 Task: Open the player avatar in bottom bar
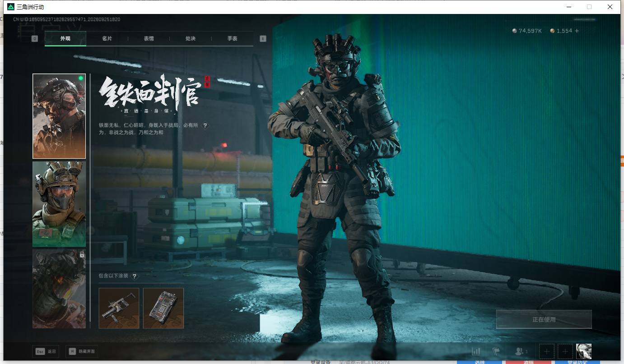tap(584, 351)
